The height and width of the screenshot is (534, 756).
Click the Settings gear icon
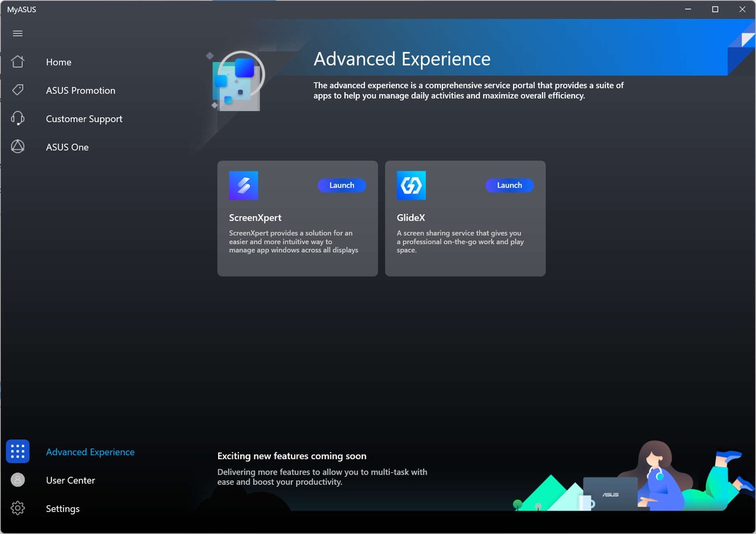coord(18,509)
